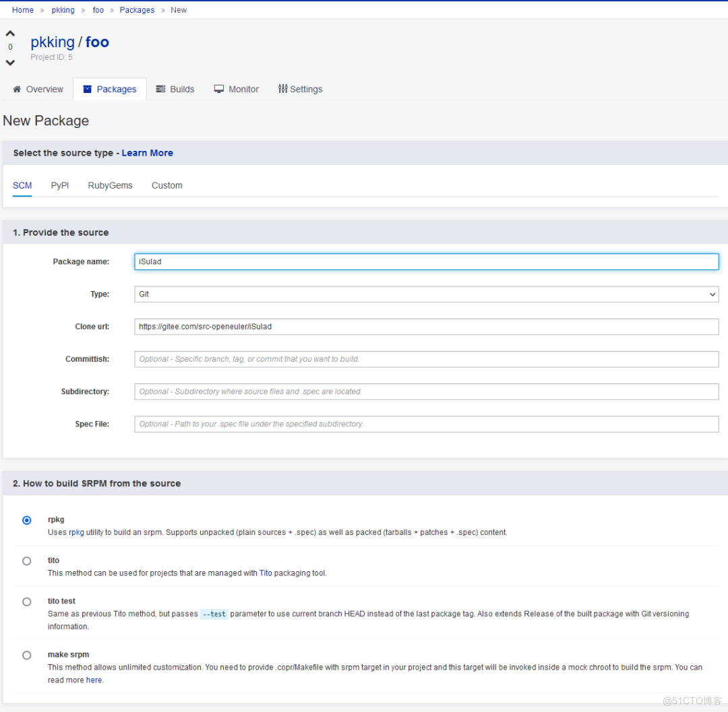This screenshot has height=712, width=728.
Task: Click the 'make srpm' option label
Action: pos(68,655)
